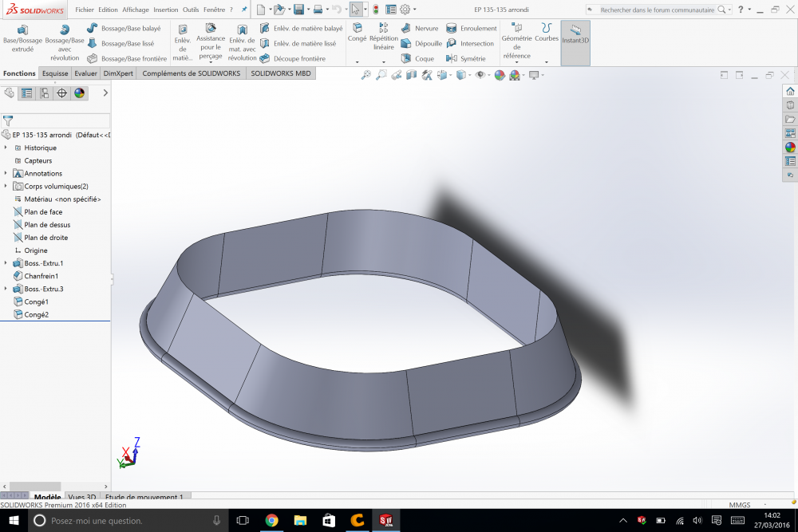798x532 pixels.
Task: Click the Nervure rib tool
Action: tap(420, 29)
